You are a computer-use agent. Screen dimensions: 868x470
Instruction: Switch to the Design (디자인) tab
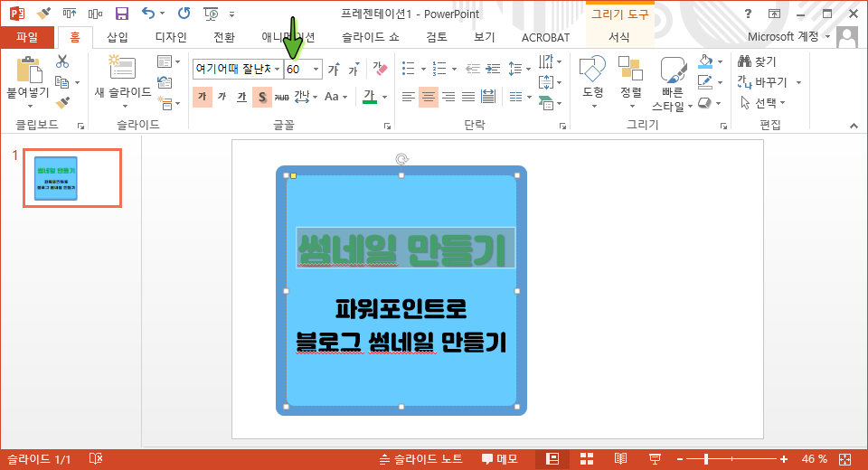click(x=171, y=37)
